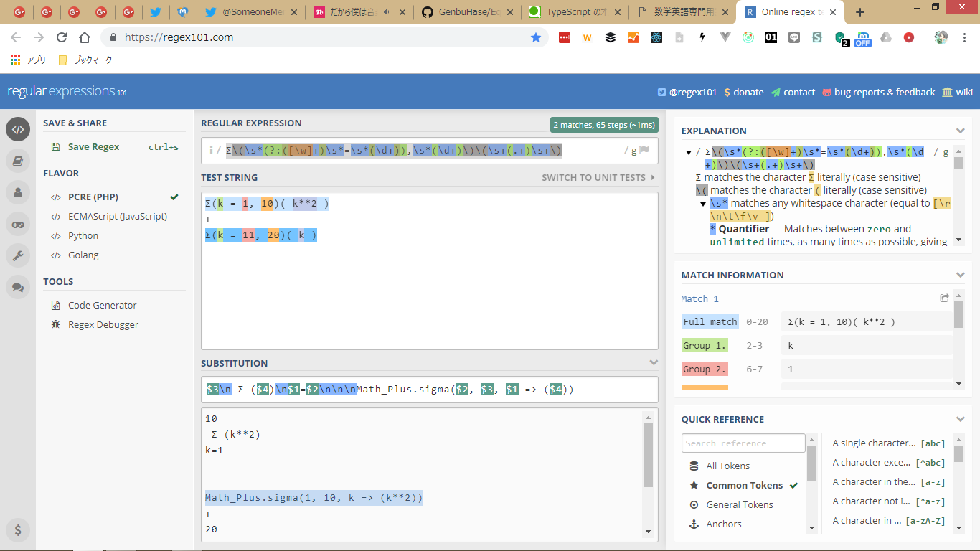Collapse the Match Information panel
Image resolution: width=980 pixels, height=551 pixels.
pos(961,275)
